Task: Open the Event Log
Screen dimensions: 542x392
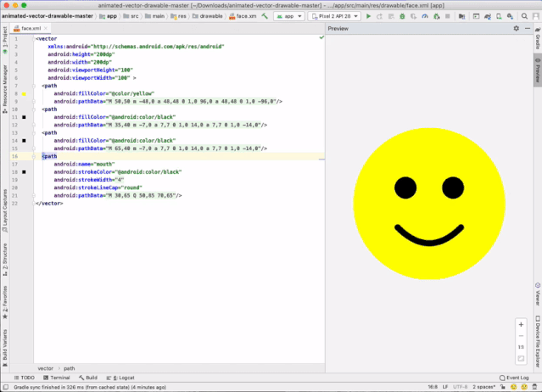Action: click(514, 378)
